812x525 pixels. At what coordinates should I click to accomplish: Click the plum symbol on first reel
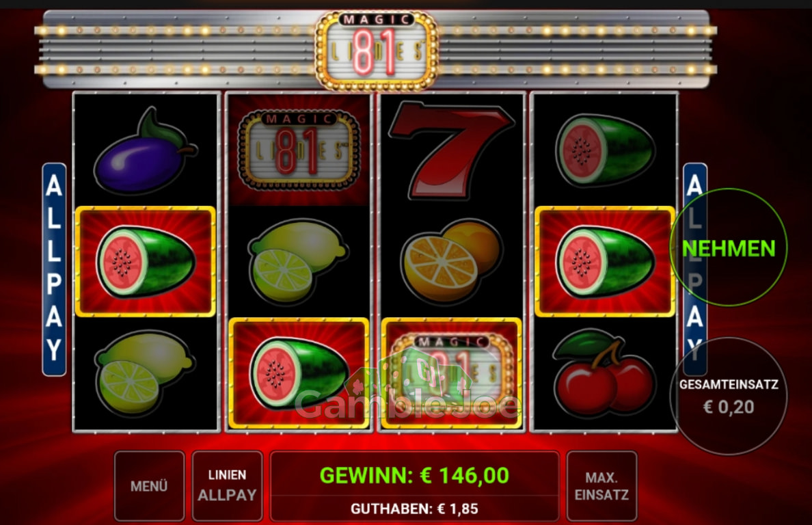pos(145,151)
